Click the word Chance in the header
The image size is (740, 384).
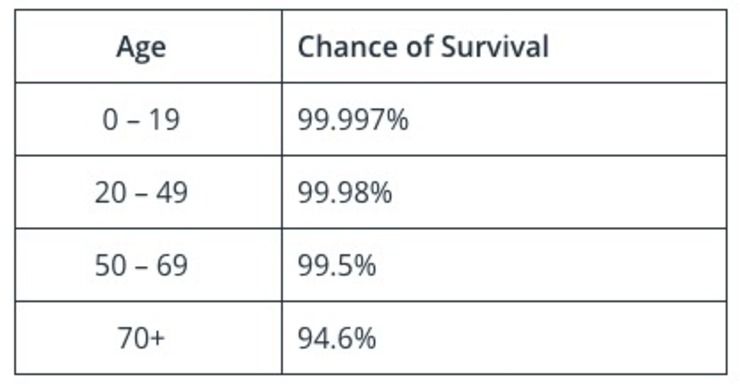[x=349, y=46]
